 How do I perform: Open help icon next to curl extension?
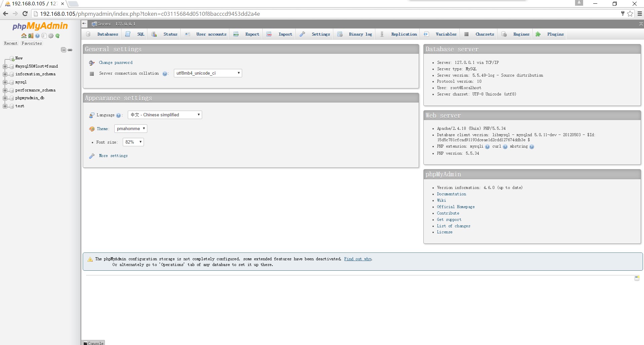[x=505, y=147]
